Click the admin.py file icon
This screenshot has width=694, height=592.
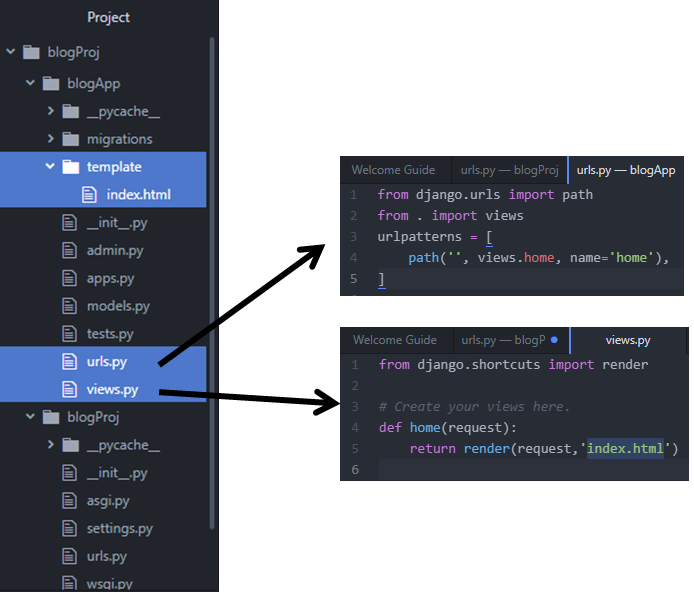70,250
